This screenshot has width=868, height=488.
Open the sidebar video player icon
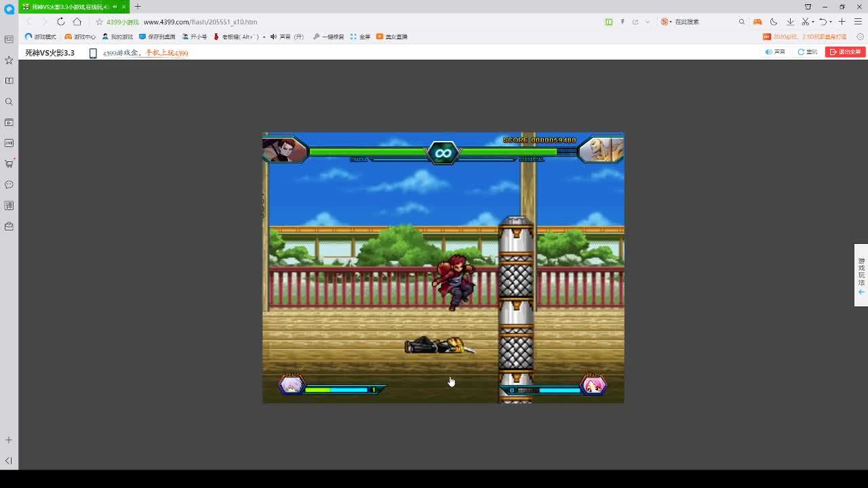click(9, 123)
